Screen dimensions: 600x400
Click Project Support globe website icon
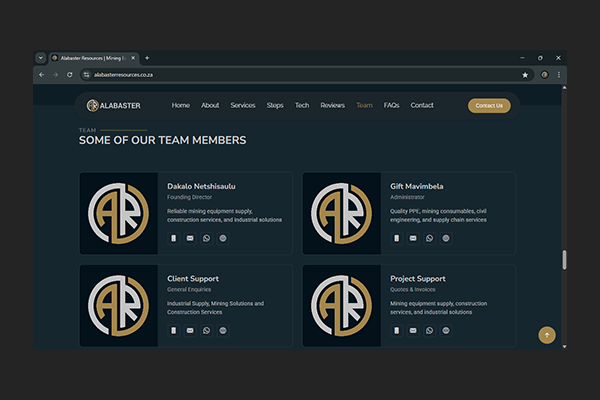[x=446, y=330]
